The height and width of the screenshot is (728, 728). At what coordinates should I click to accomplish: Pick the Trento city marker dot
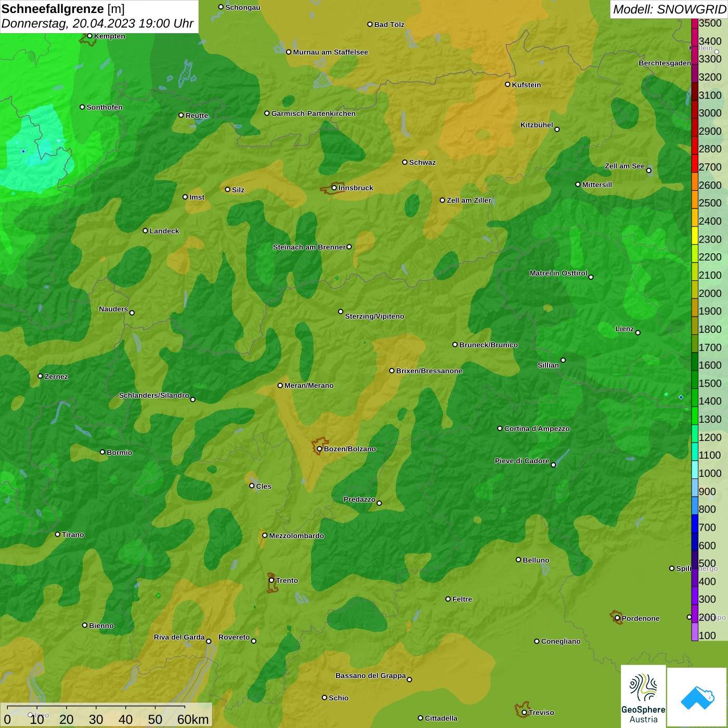click(x=271, y=580)
